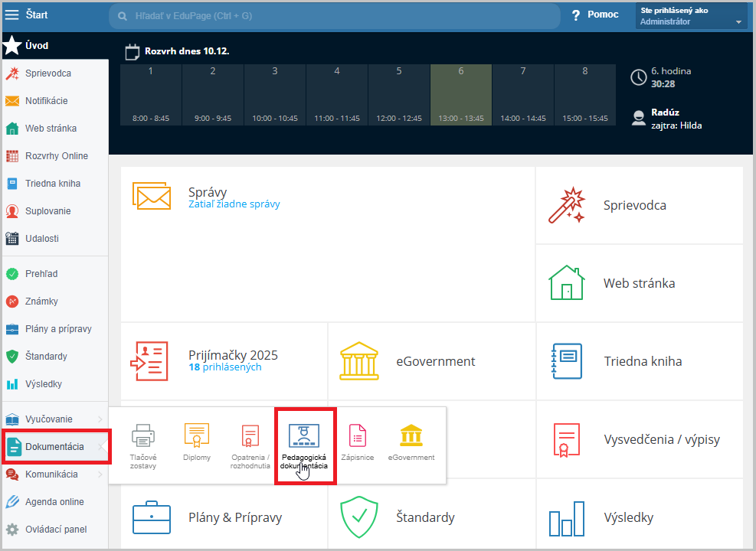Viewport: 756px width, 551px height.
Task: Click the Štart label in top bar
Action: [x=37, y=15]
